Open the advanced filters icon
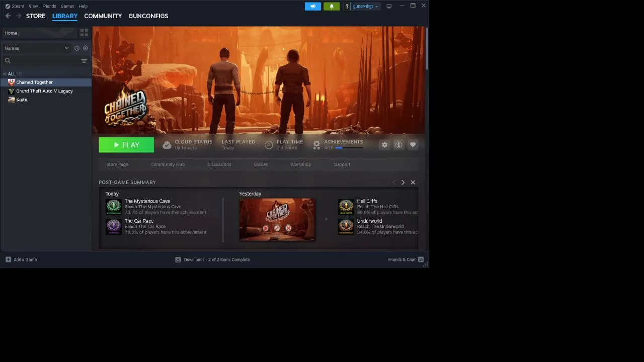 [84, 61]
